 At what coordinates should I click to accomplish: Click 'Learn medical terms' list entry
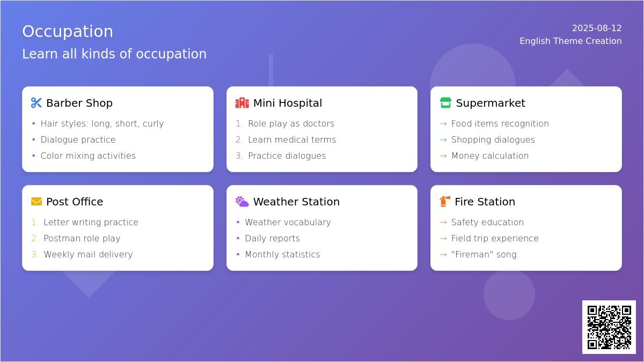click(x=292, y=140)
